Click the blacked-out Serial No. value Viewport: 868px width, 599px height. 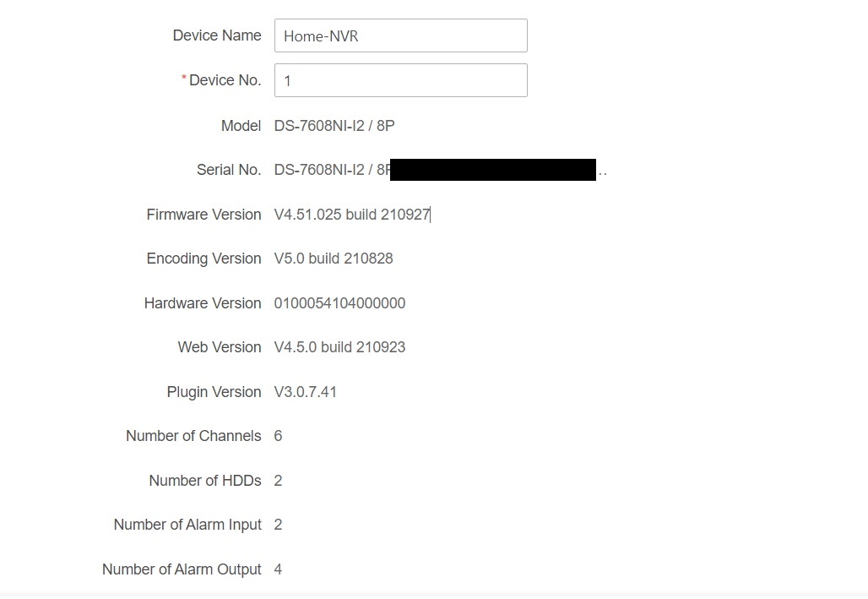point(493,170)
